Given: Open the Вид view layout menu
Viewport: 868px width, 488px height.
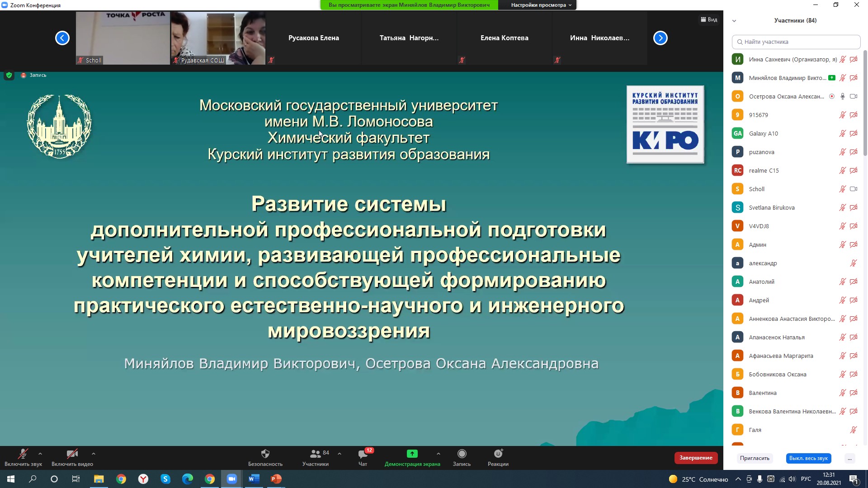Looking at the screenshot, I should pyautogui.click(x=709, y=19).
